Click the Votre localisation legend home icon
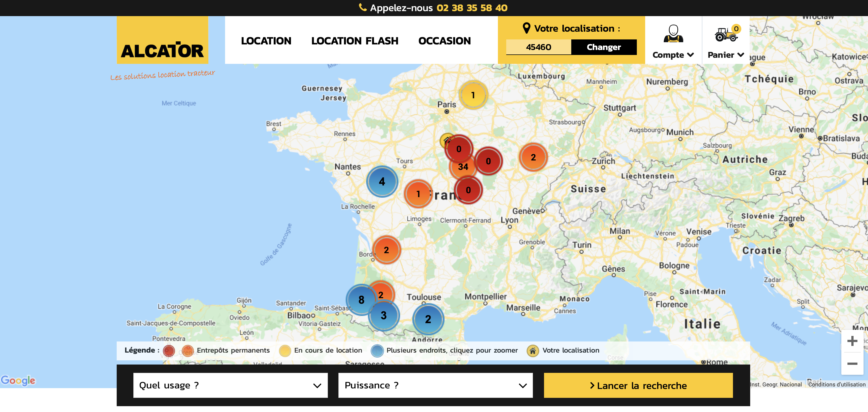This screenshot has height=412, width=868. pyautogui.click(x=532, y=351)
